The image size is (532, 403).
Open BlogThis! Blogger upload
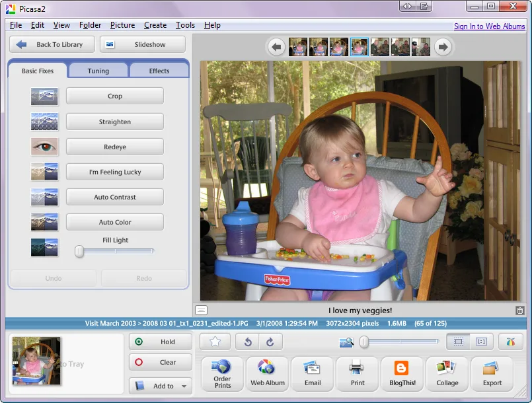(402, 373)
